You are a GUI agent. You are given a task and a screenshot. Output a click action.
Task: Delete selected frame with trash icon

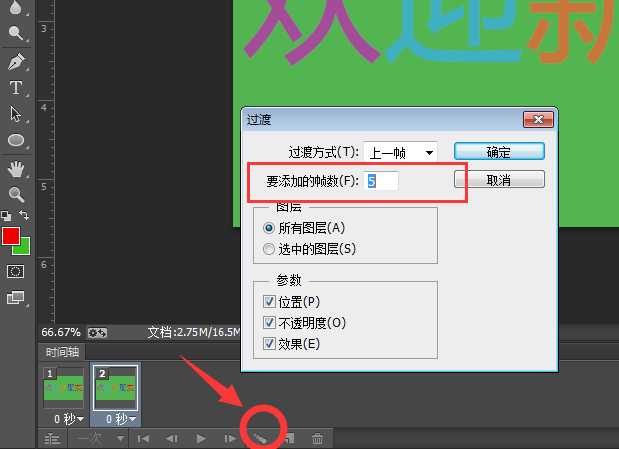tap(317, 438)
